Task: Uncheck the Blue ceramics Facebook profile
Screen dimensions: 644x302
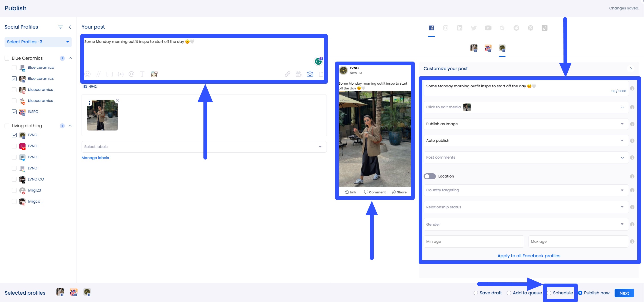Action: 14,78
